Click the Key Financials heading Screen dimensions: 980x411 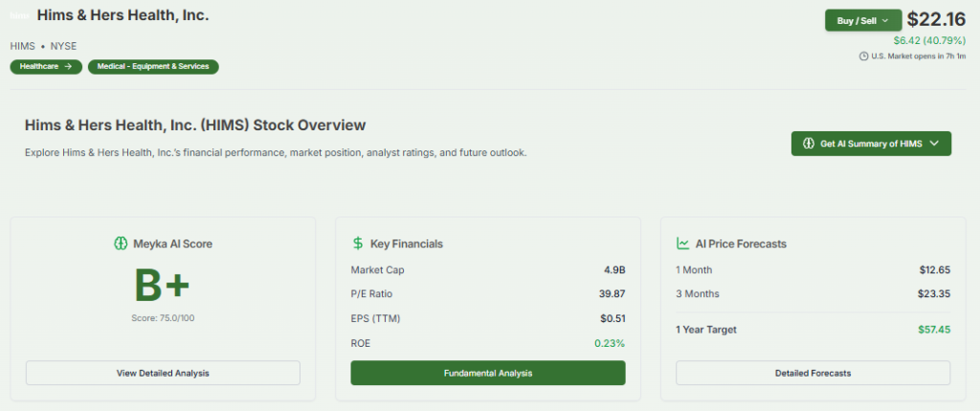point(407,244)
